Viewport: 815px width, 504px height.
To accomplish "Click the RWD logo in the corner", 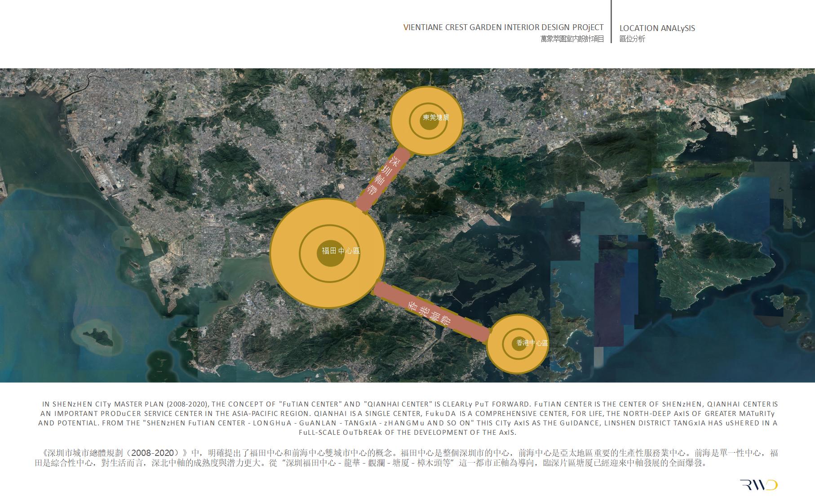I will coord(759,485).
